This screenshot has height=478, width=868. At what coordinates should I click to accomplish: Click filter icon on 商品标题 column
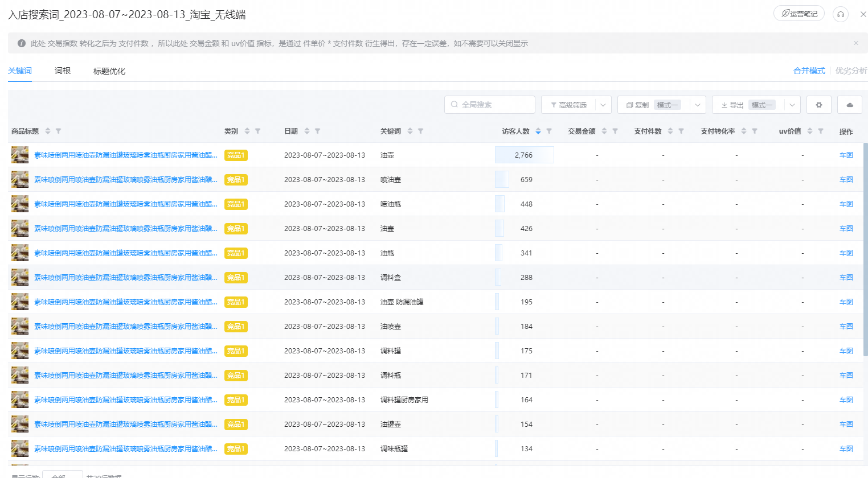(x=58, y=131)
